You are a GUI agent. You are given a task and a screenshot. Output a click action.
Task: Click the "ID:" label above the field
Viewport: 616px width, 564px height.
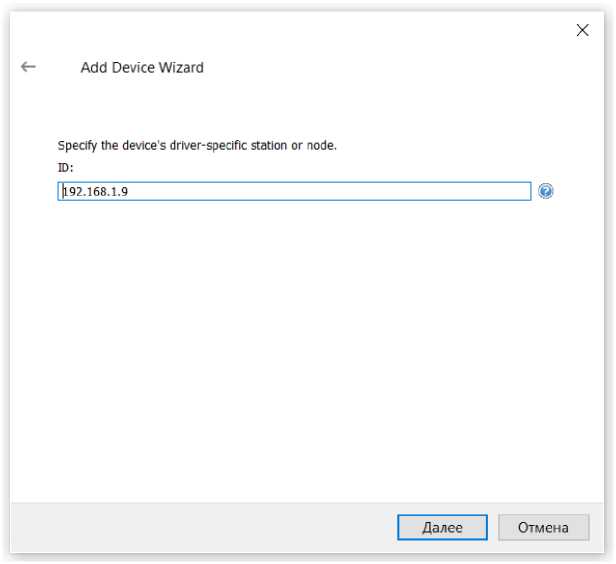point(66,167)
